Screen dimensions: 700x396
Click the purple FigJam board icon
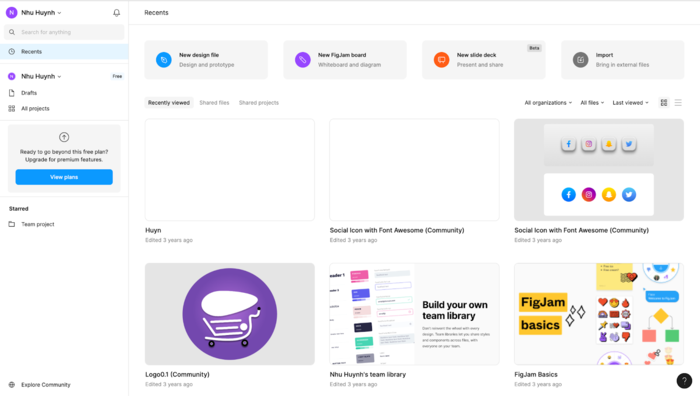click(303, 60)
